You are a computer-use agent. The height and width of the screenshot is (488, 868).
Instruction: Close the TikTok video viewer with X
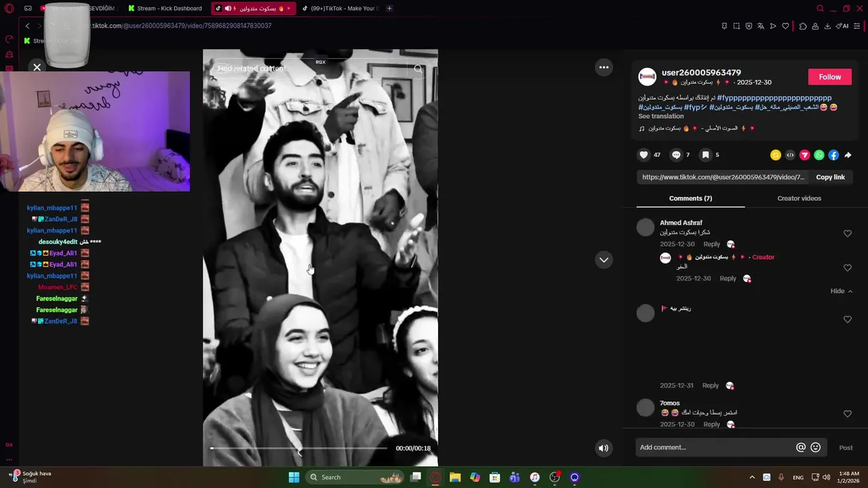pos(37,67)
